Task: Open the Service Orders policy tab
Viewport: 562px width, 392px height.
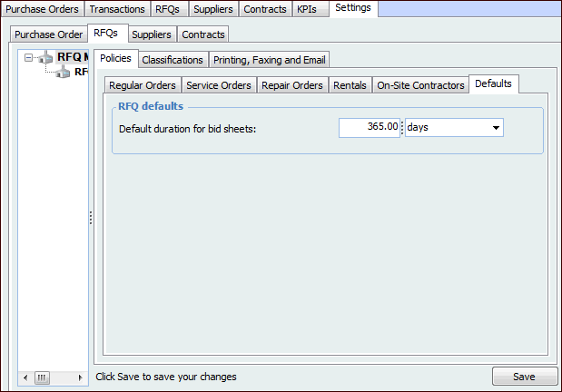Action: [x=219, y=85]
